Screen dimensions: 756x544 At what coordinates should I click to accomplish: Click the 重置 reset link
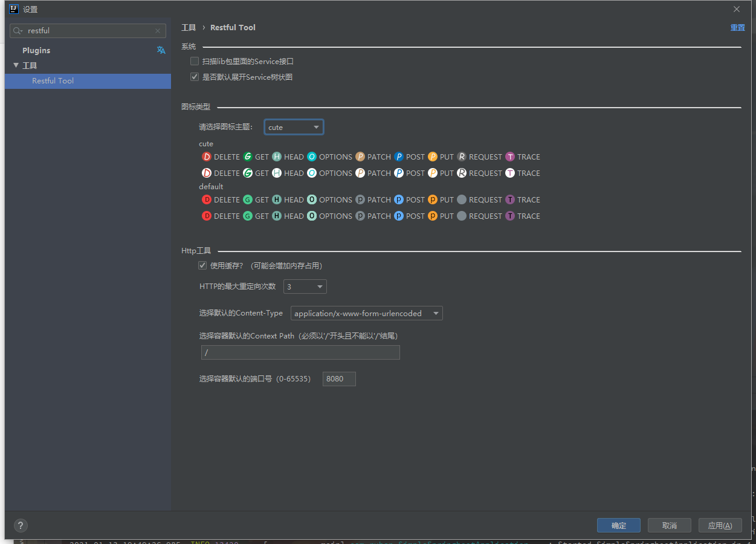tap(737, 28)
